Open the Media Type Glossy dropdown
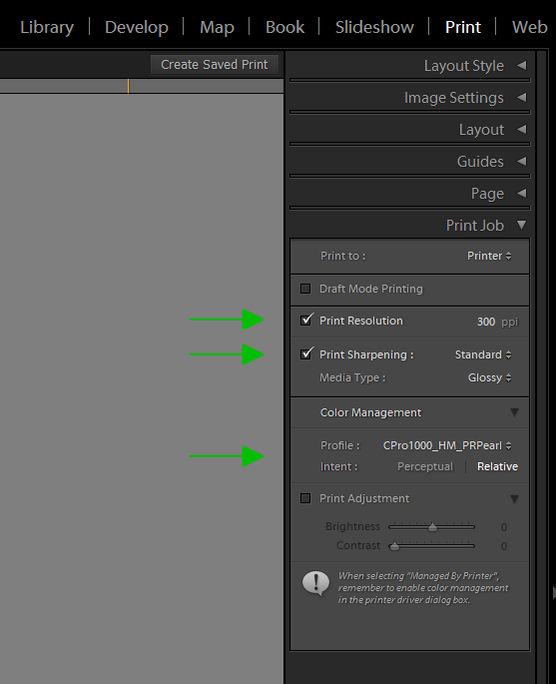556x684 pixels. click(489, 378)
